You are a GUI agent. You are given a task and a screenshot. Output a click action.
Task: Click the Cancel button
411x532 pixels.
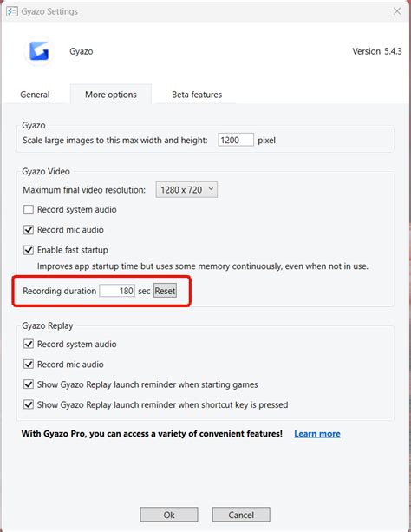(x=241, y=515)
